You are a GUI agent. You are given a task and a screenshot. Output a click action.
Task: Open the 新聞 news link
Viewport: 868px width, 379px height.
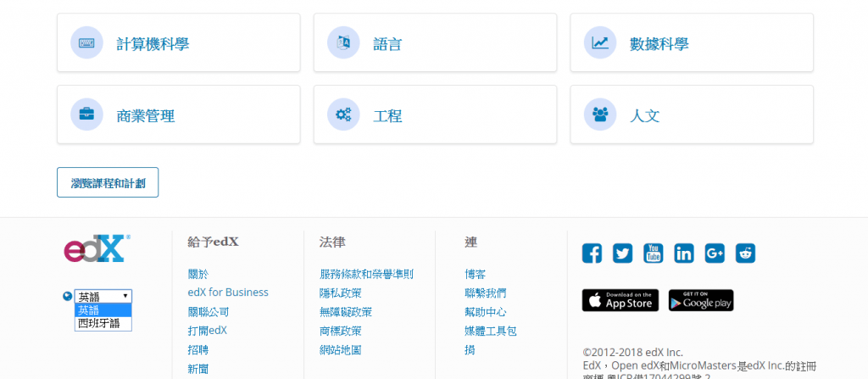coord(198,369)
